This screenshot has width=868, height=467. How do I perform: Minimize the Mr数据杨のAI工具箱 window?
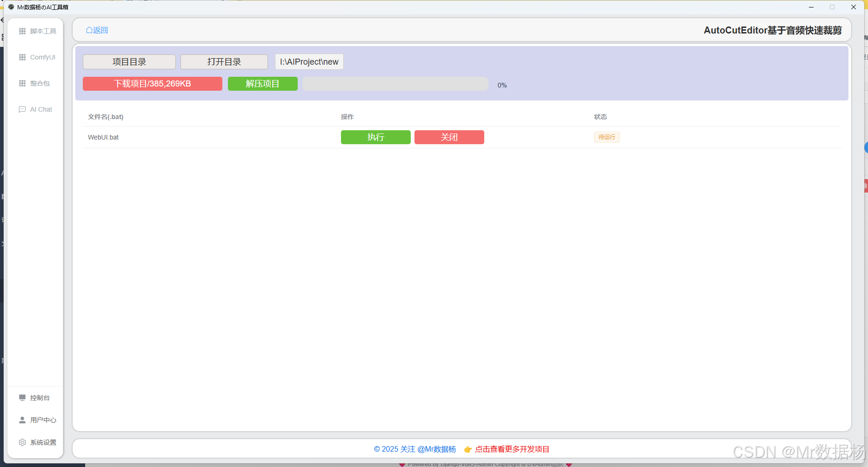point(811,7)
